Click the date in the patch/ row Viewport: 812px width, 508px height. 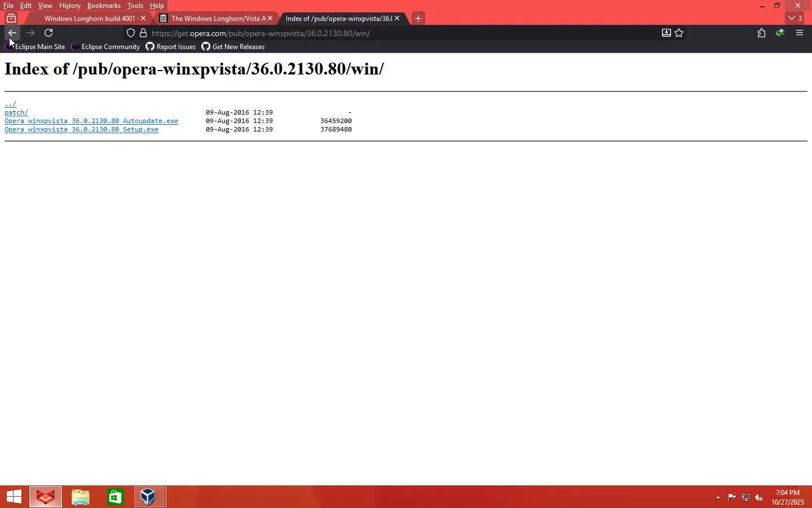[239, 112]
